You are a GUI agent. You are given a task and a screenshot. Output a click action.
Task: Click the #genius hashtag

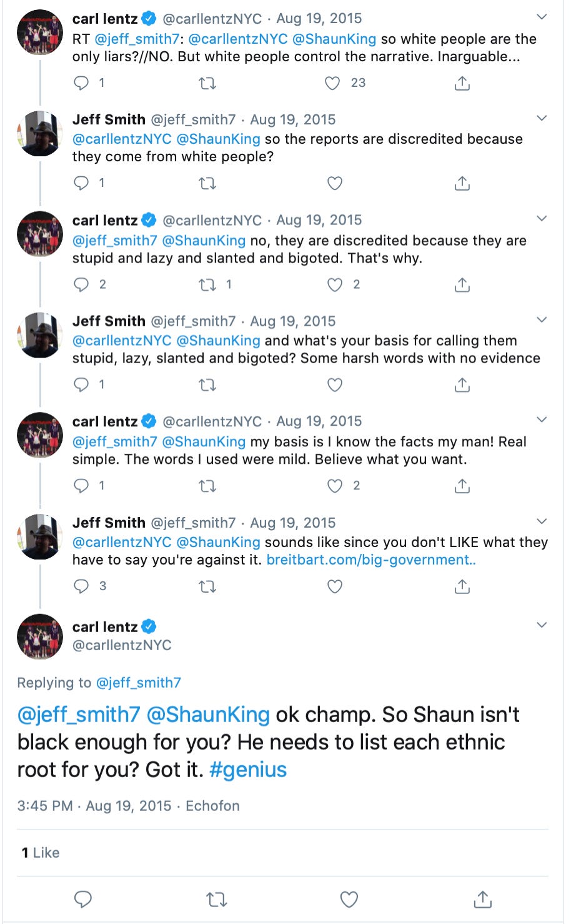tap(248, 770)
